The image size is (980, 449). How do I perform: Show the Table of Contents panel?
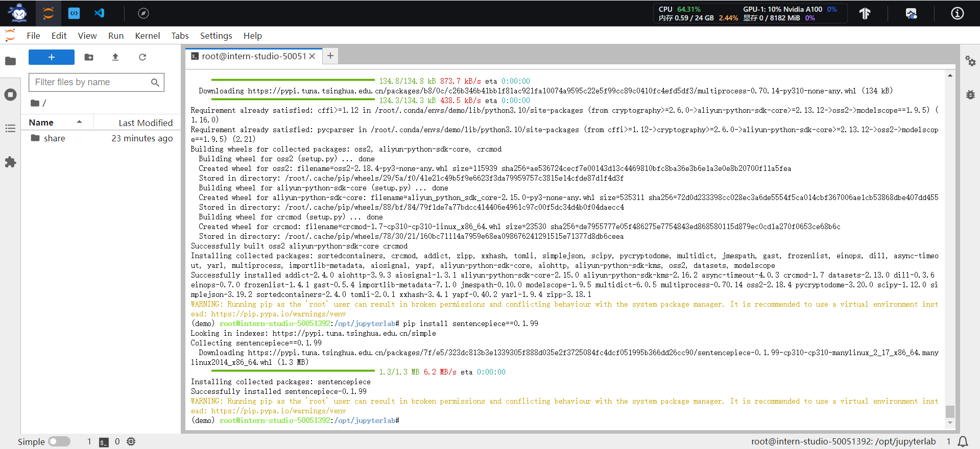click(10, 129)
